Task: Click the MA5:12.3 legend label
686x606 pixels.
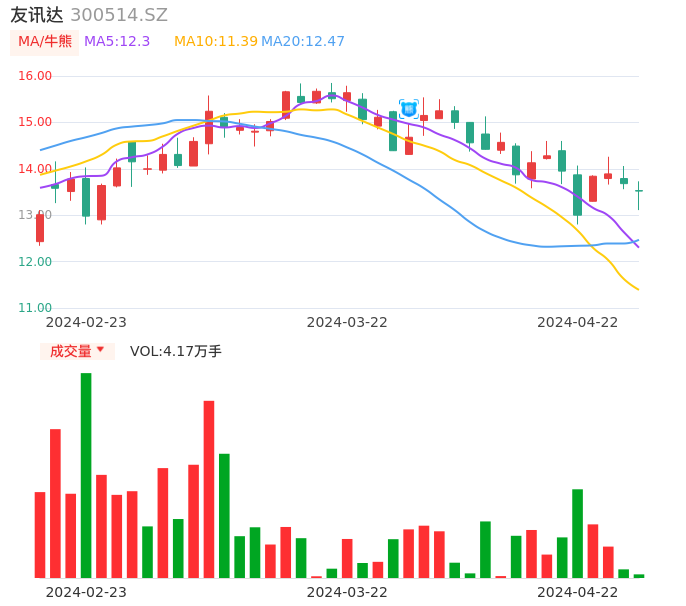Action: (117, 42)
